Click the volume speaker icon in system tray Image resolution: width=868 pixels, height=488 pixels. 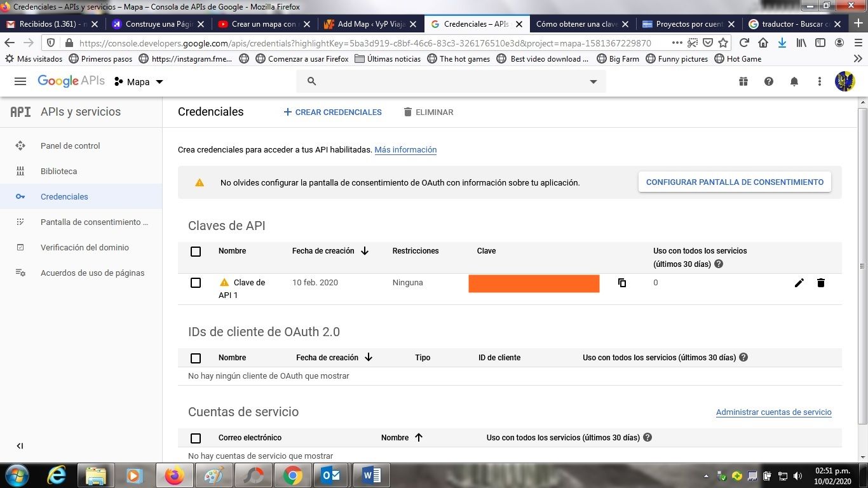click(x=797, y=476)
